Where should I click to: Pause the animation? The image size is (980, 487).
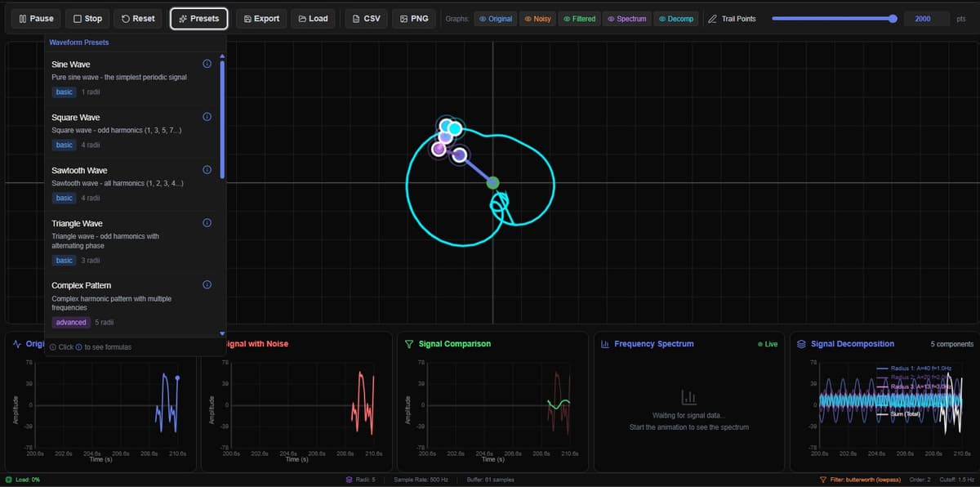[36, 19]
